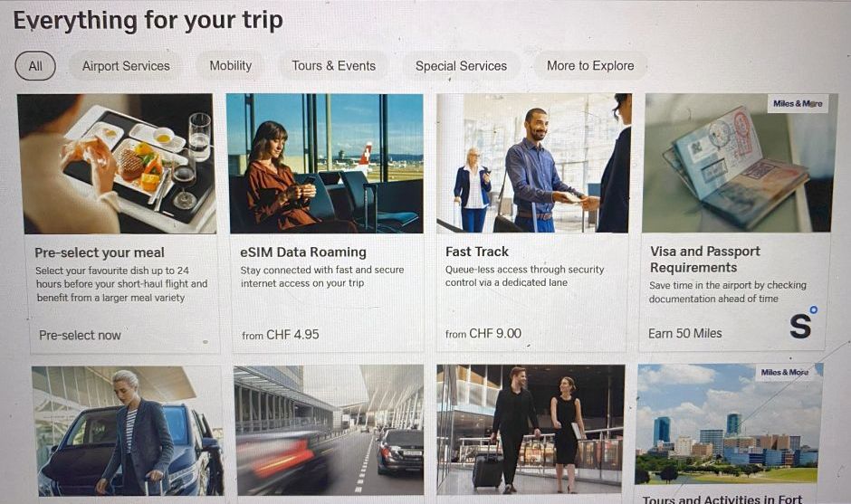Click the Fast Track handshake photo
Viewport: 851px width, 504px height.
coord(533,163)
